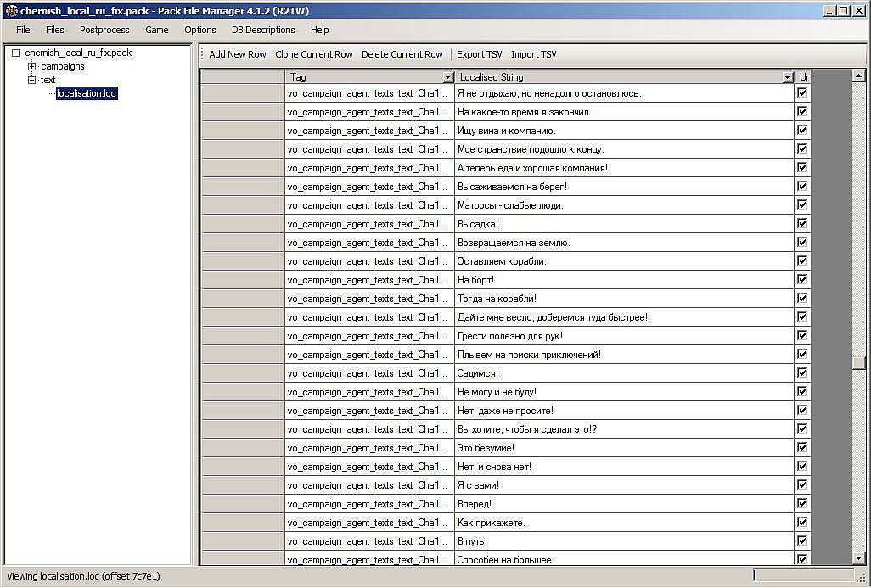Select localisation.loc in file tree
The image size is (871, 588).
86,93
